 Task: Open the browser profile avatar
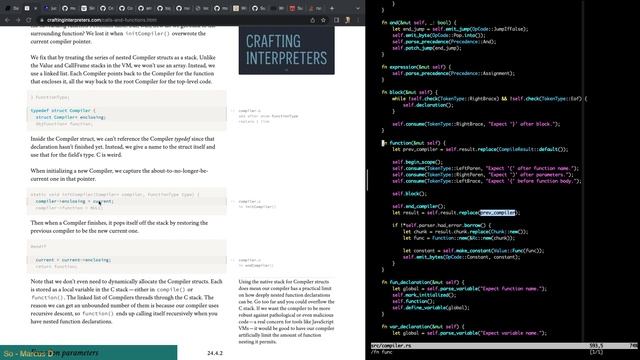tap(347, 20)
